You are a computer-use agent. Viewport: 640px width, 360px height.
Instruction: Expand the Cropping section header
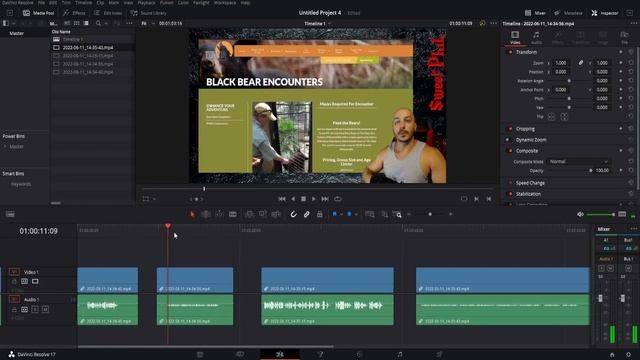(525, 129)
